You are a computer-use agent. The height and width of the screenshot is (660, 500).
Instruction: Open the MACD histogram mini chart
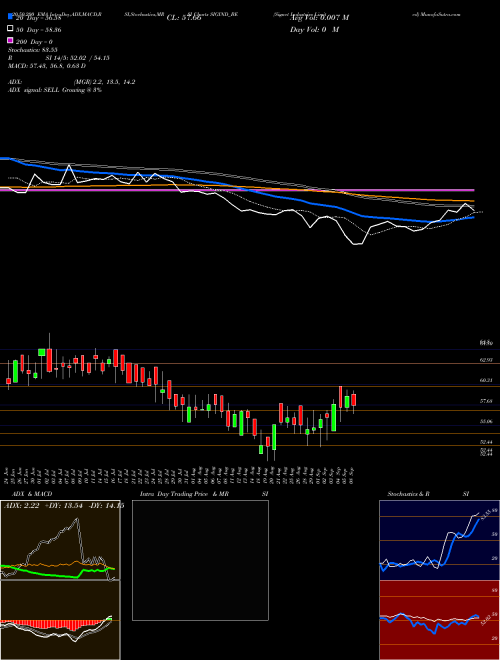pyautogui.click(x=60, y=620)
